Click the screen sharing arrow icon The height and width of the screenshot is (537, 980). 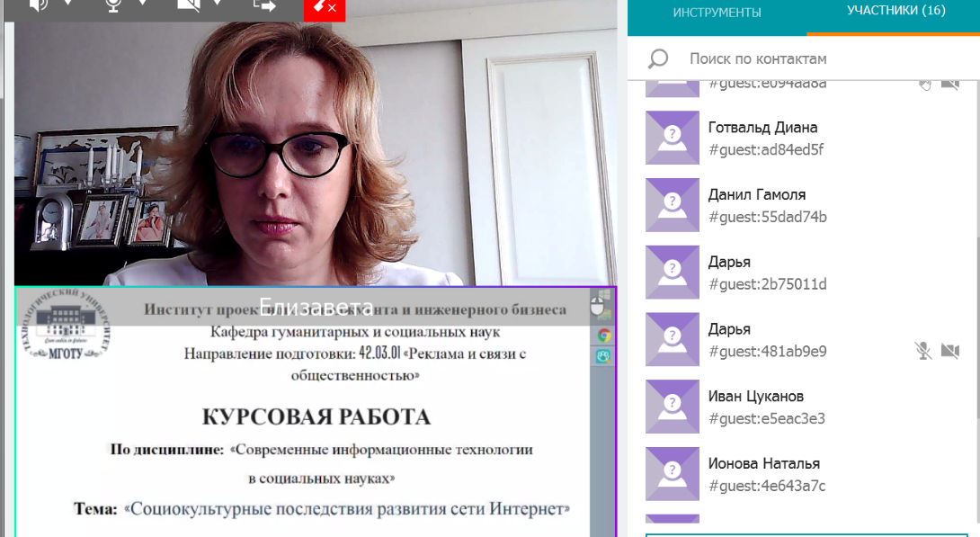coord(263,5)
